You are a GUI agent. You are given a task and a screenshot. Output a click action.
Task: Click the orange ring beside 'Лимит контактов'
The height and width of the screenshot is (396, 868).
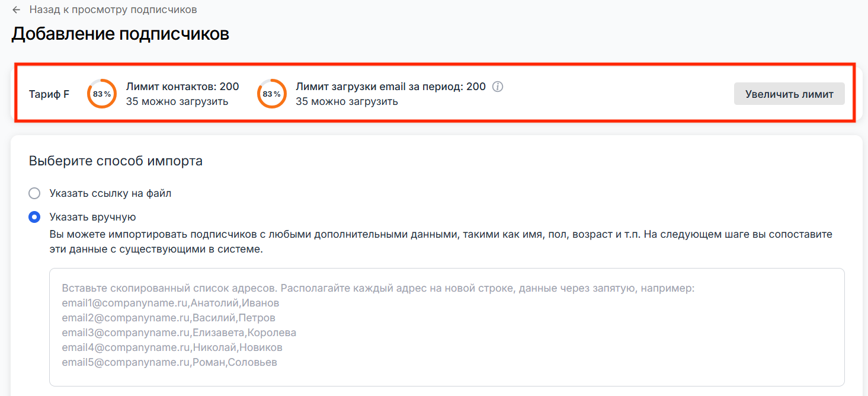pos(101,93)
